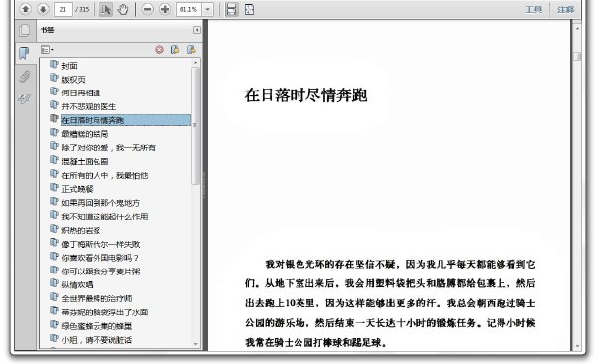Image resolution: width=597 pixels, height=364 pixels.
Task: Create a new bookmark icon
Action: click(x=175, y=49)
